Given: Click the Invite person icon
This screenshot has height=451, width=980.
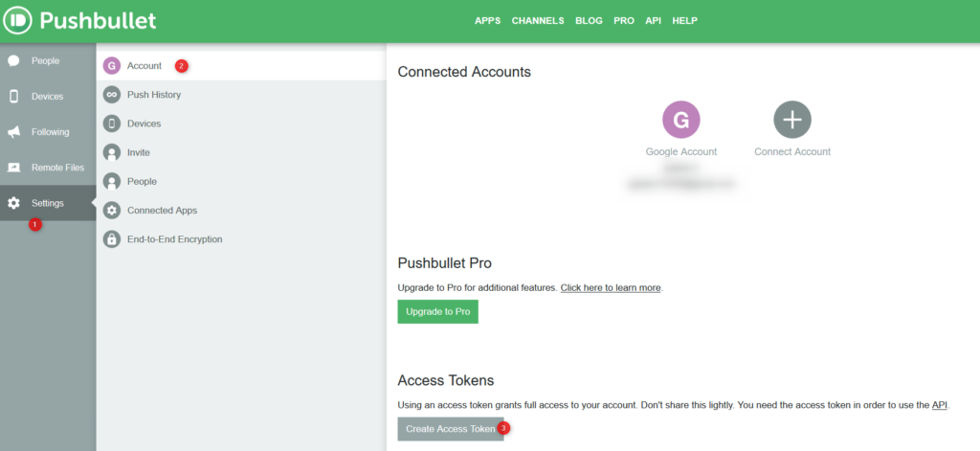Looking at the screenshot, I should 112,152.
